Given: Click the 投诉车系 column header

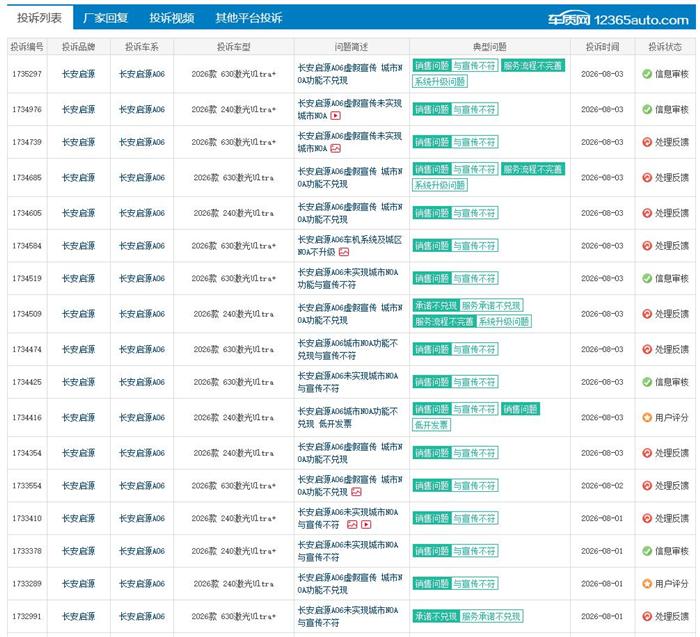Looking at the screenshot, I should coord(142,47).
